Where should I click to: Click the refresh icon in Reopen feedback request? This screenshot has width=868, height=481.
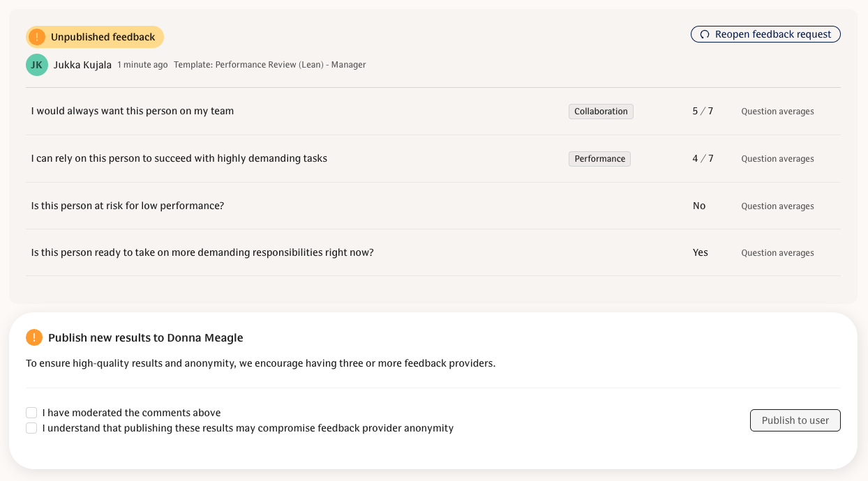[705, 33]
